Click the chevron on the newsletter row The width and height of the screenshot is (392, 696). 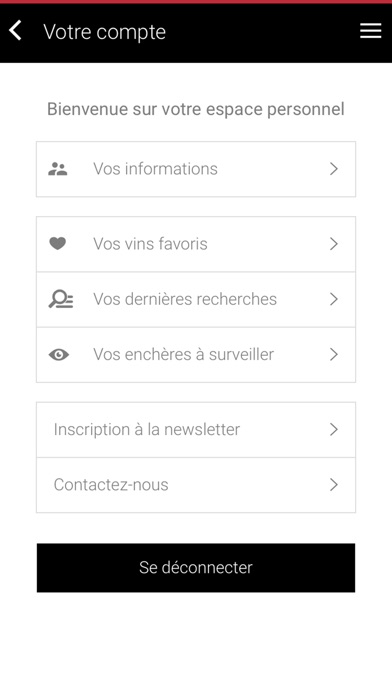(334, 429)
